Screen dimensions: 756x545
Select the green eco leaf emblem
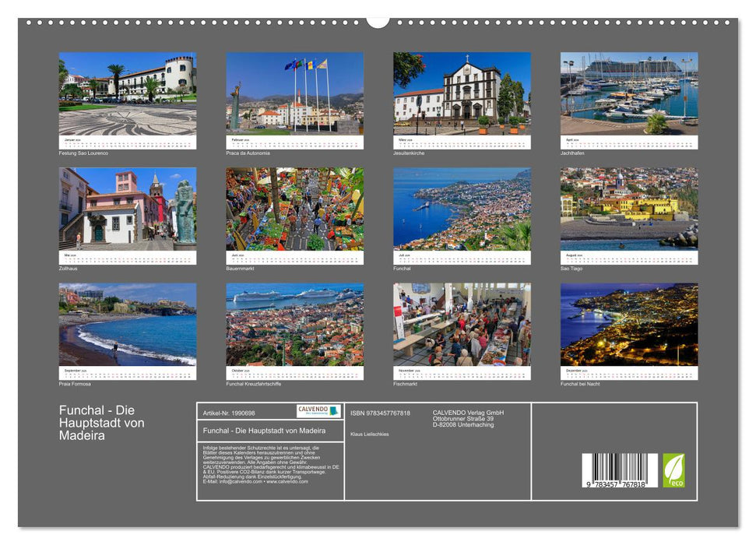tap(673, 469)
